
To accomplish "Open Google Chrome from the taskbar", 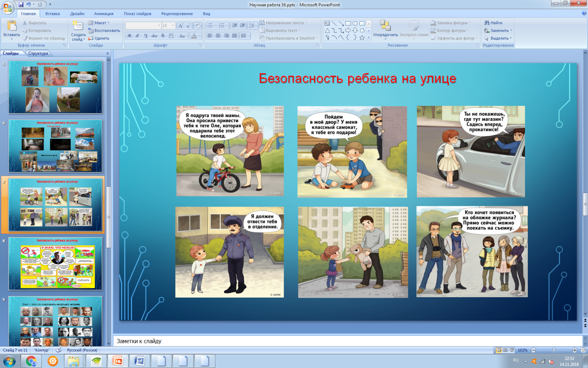I will [31, 361].
